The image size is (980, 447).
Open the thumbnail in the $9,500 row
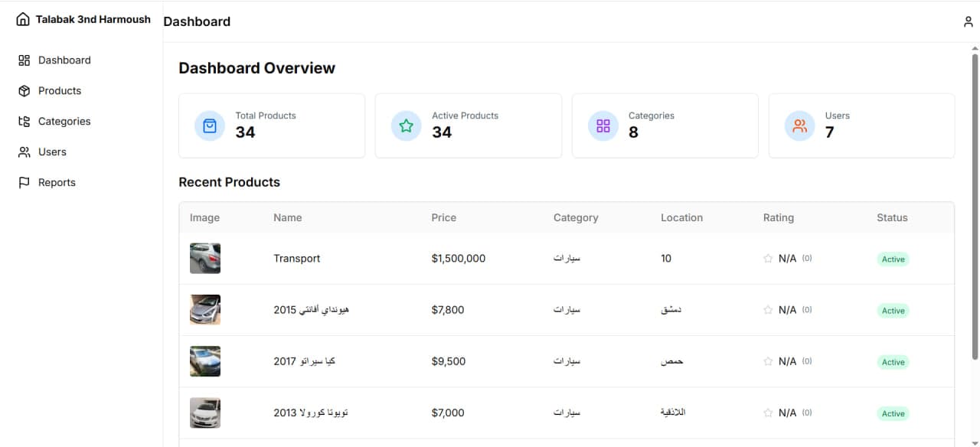[205, 361]
